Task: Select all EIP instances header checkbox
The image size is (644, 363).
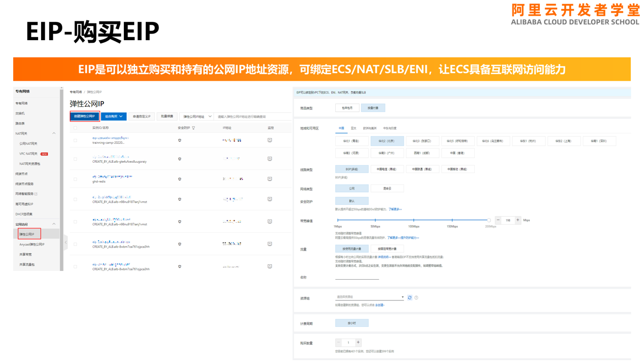Action: tap(74, 127)
